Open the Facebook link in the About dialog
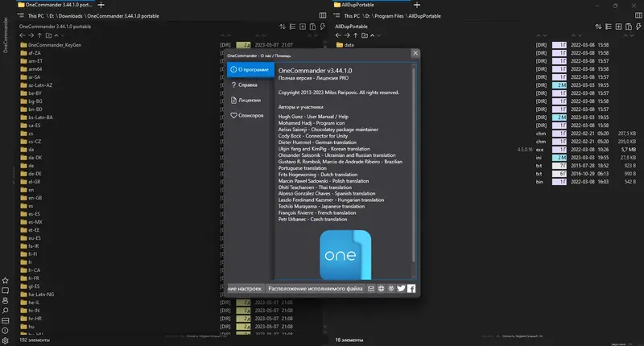Viewport: 644px width, 346px height. [411, 289]
